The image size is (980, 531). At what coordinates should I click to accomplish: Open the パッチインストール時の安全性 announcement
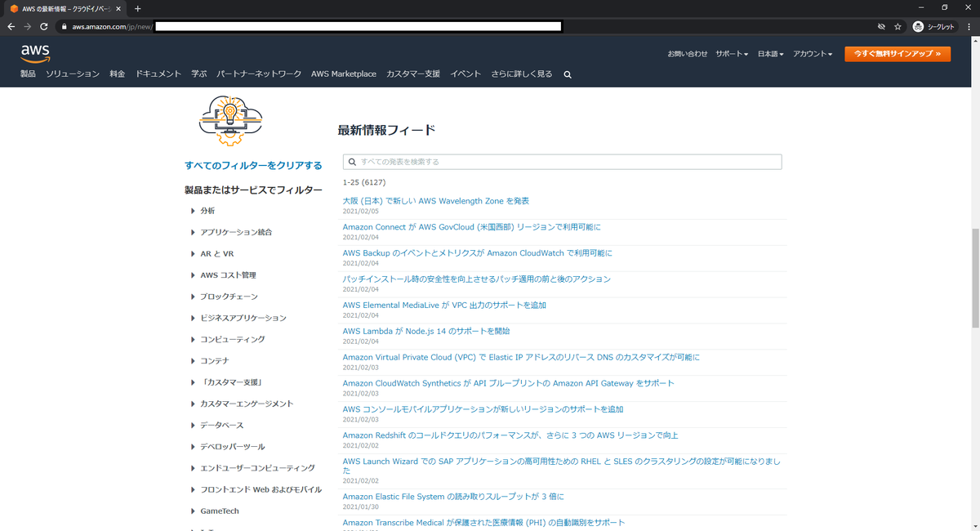click(477, 279)
